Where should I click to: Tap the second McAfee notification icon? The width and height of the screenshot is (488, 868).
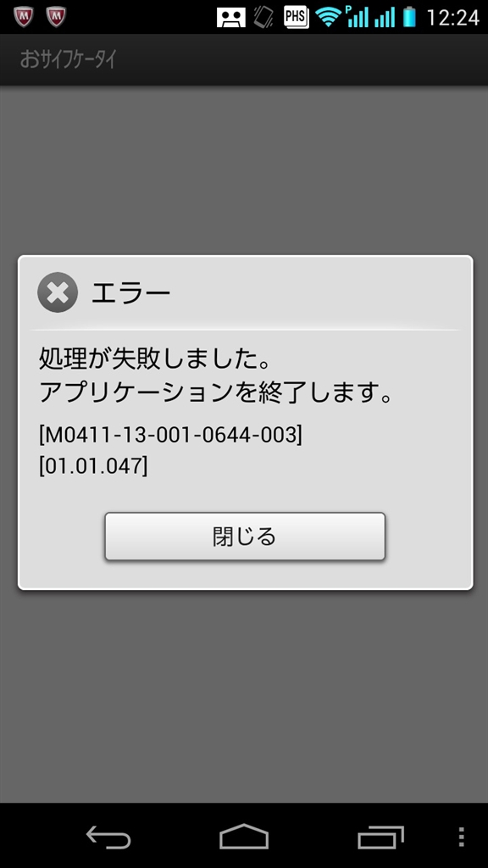point(56,17)
